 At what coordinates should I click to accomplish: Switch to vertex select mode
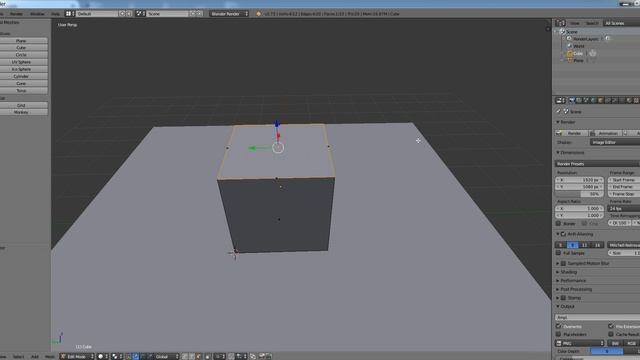(x=184, y=356)
